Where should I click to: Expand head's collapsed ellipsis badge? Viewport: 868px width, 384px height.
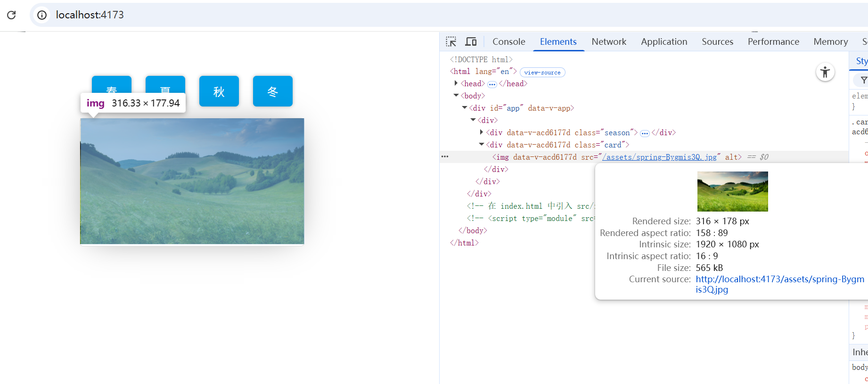tap(492, 84)
